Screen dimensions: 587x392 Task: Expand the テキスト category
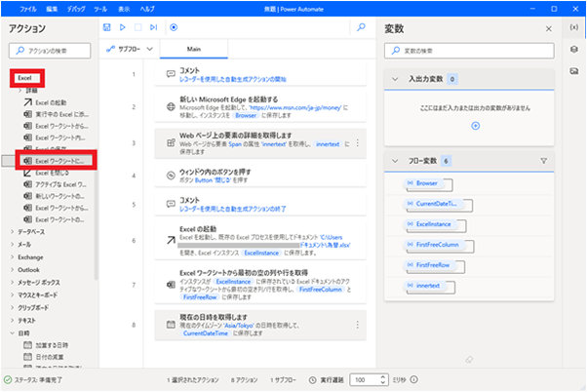[13, 321]
